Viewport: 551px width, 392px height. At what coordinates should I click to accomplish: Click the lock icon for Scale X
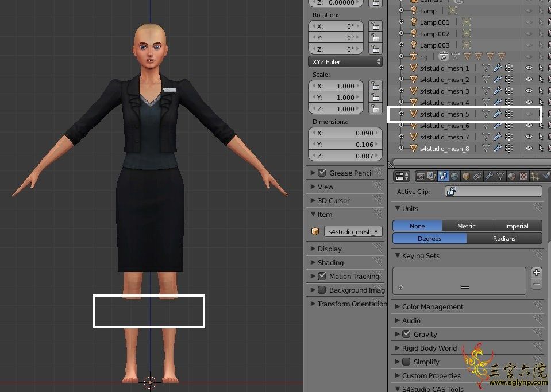(375, 86)
